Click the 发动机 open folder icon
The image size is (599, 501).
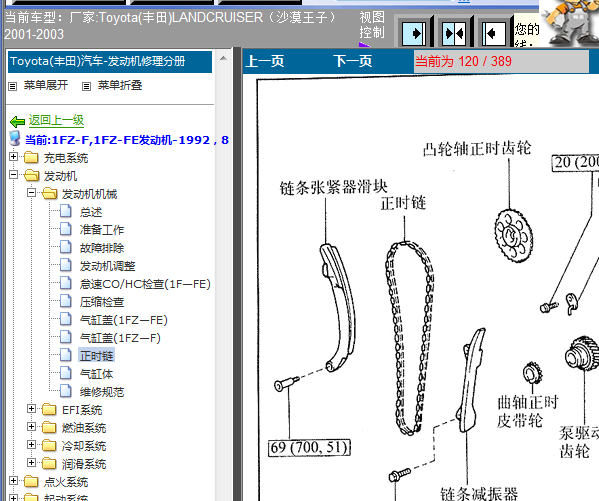pyautogui.click(x=31, y=175)
